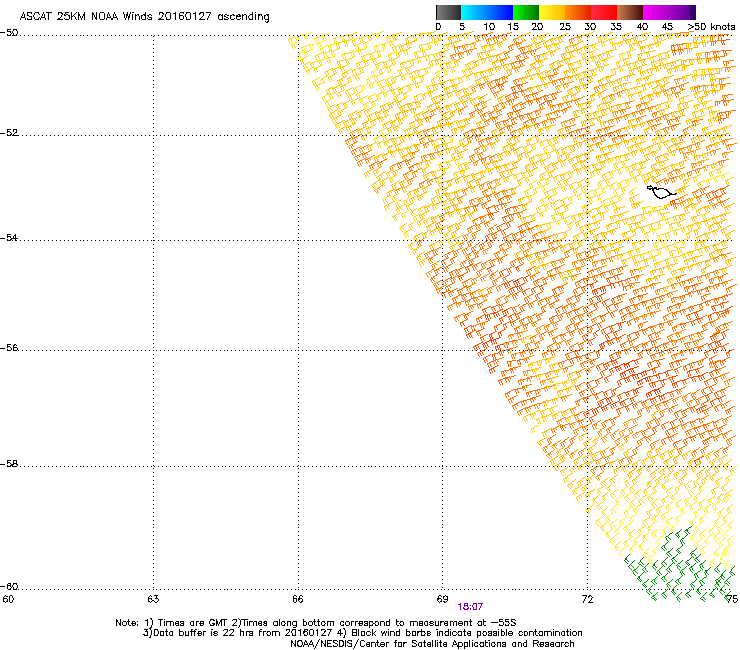Screen dimensions: 740x650
Task: Click the 'ASCAT 25KM NOAA Winds 20160127 ascending' title
Action: (144, 17)
